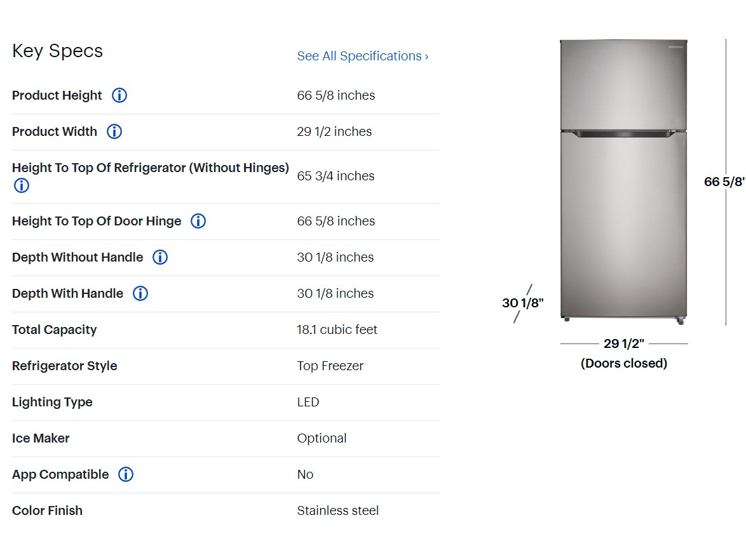Open the Depth With Handle info icon
This screenshot has height=560, width=746.
click(140, 293)
